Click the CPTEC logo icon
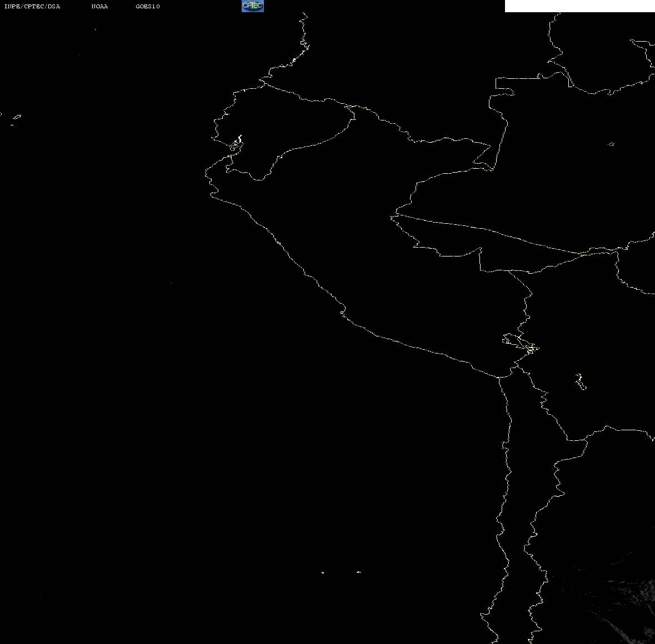Viewport: 655px width, 644px height. pos(253,6)
